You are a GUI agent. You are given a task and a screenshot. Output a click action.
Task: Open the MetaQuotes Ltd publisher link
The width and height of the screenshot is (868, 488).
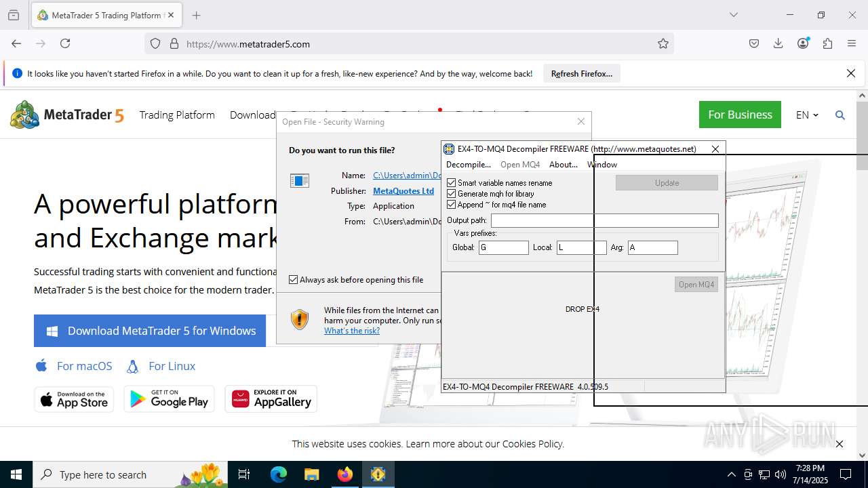point(403,191)
